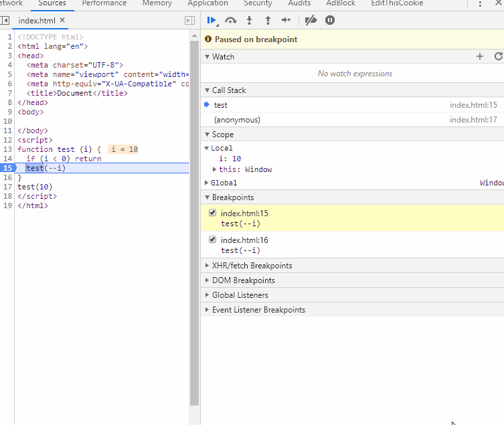Viewport: 504px width, 425px height.
Task: Close the index.html file tab
Action: point(62,20)
